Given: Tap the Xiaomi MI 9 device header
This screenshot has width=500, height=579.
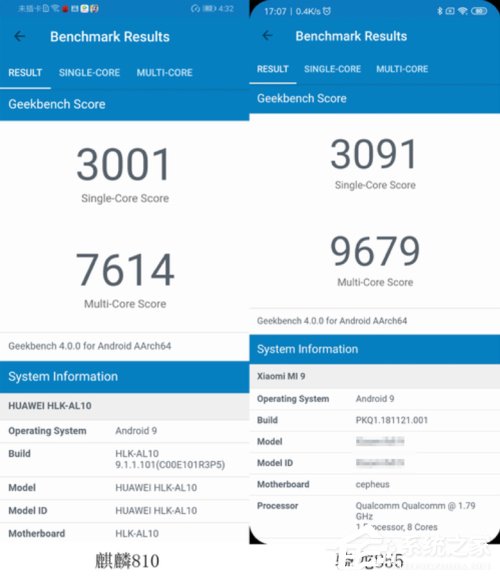Looking at the screenshot, I should pyautogui.click(x=375, y=376).
